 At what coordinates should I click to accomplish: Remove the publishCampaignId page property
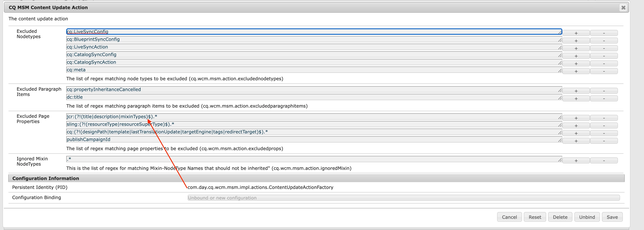point(604,141)
